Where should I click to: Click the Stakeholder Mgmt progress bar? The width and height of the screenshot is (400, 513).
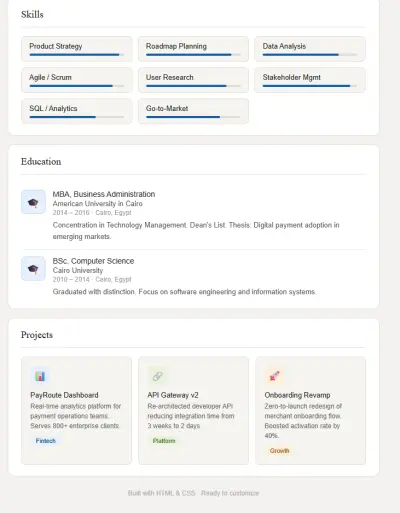point(310,86)
